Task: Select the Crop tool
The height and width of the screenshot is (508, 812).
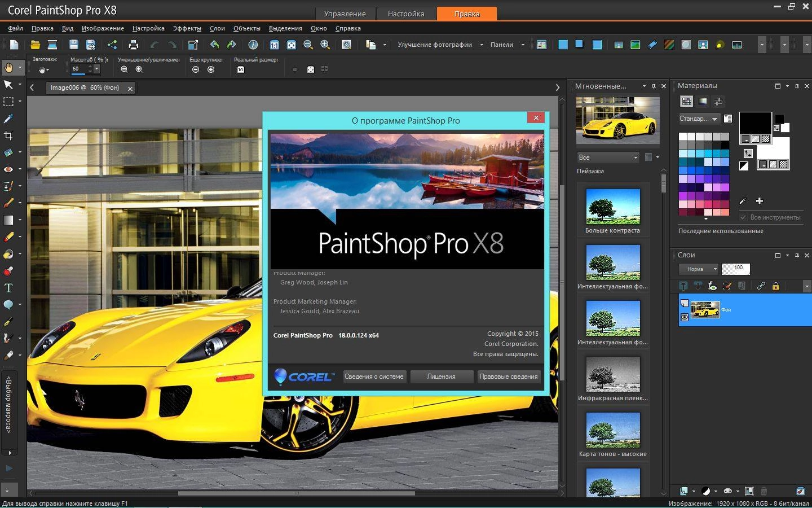Action: pyautogui.click(x=8, y=135)
